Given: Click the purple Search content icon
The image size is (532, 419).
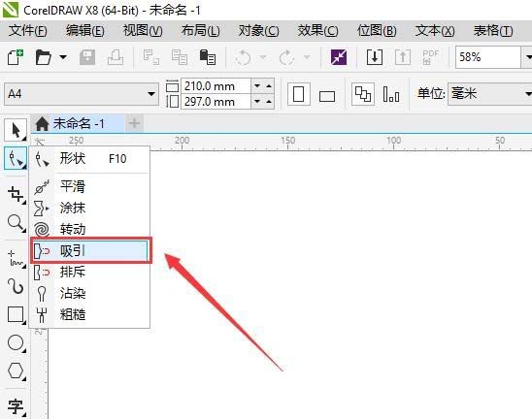Looking at the screenshot, I should point(339,57).
